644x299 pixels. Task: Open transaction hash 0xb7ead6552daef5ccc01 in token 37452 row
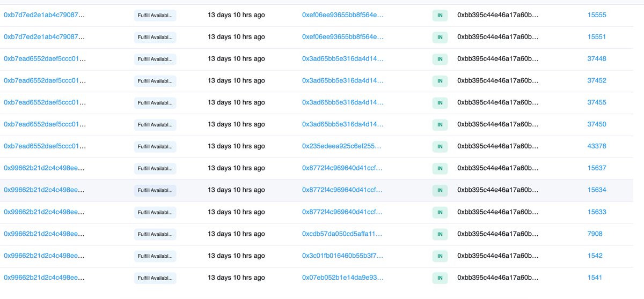pos(45,80)
